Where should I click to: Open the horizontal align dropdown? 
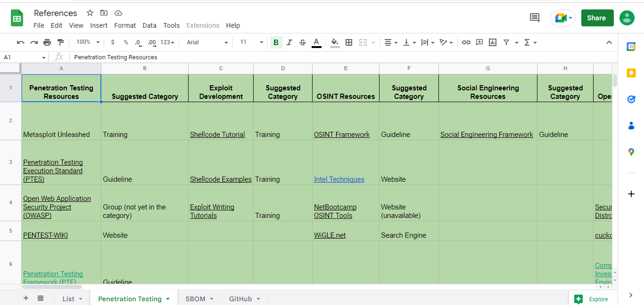[x=391, y=42]
